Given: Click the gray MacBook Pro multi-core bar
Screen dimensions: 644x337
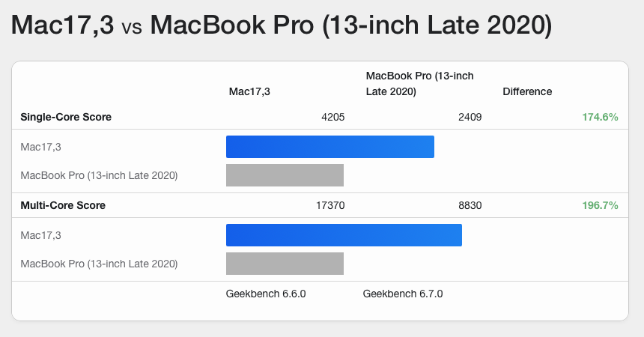Looking at the screenshot, I should point(285,264).
